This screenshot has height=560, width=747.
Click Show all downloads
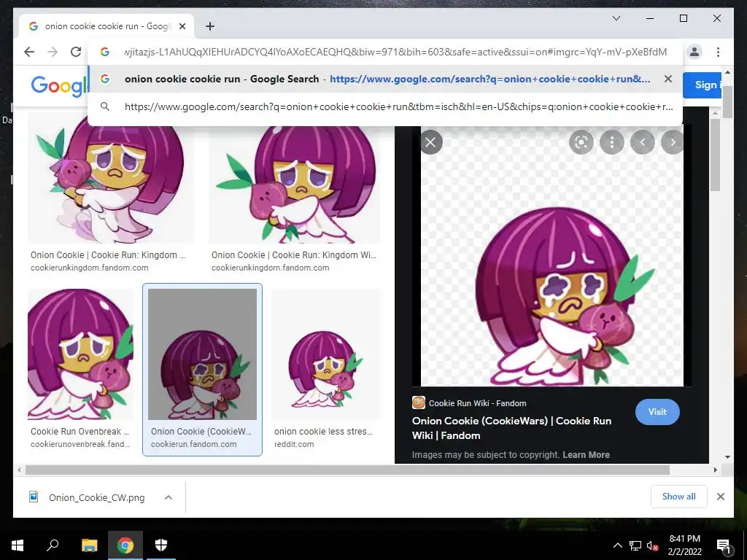click(x=679, y=497)
